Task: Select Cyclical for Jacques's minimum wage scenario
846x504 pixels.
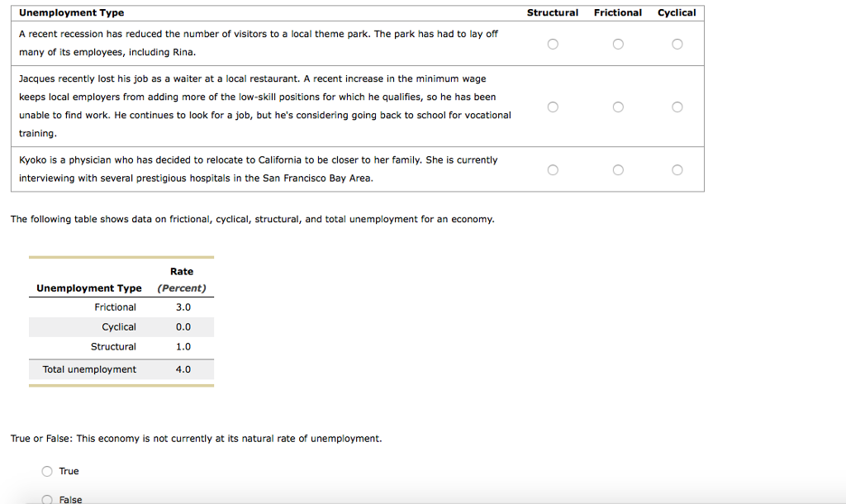Action: pyautogui.click(x=677, y=106)
